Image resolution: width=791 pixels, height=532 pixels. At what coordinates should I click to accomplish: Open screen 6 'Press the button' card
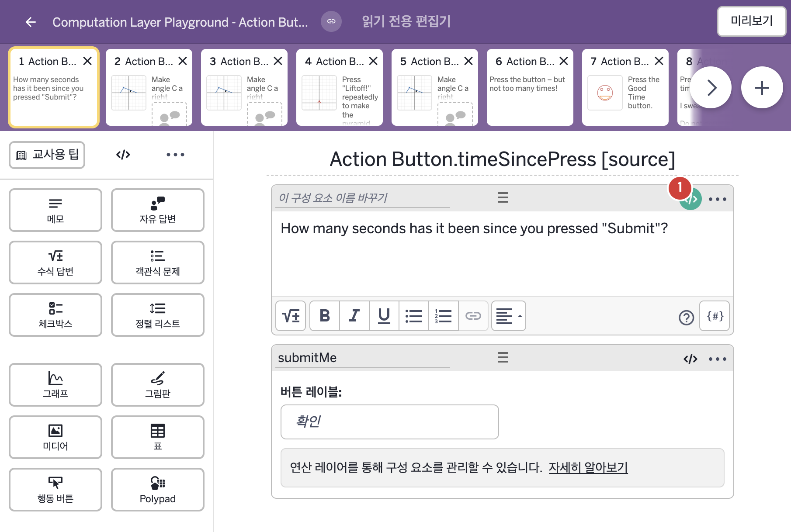530,87
